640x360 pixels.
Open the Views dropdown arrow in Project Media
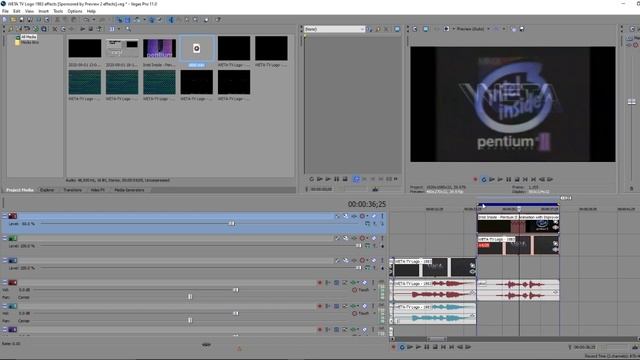[x=119, y=29]
